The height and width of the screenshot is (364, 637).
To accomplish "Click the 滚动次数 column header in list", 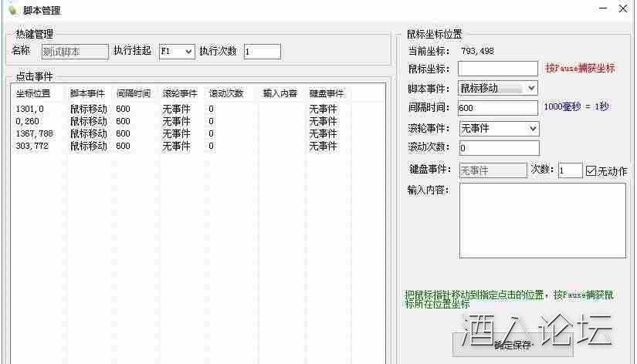I will (226, 93).
